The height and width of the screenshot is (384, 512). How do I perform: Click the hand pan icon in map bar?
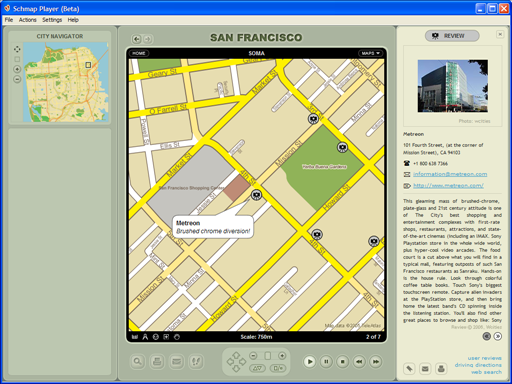pos(177,337)
